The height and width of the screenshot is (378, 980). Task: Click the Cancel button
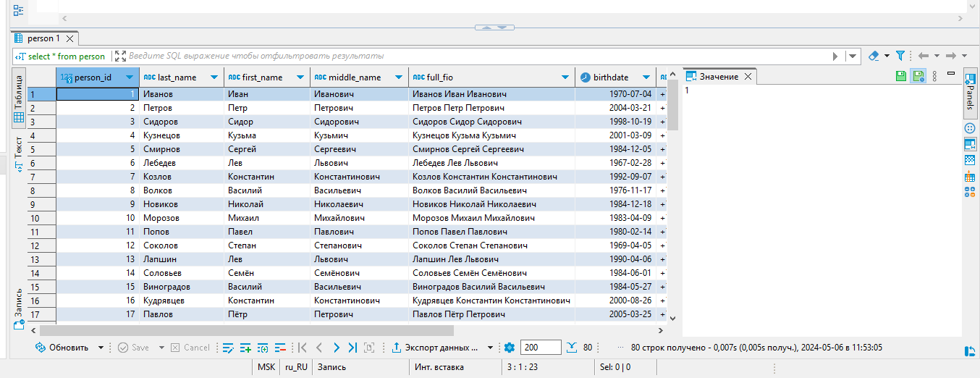click(190, 348)
